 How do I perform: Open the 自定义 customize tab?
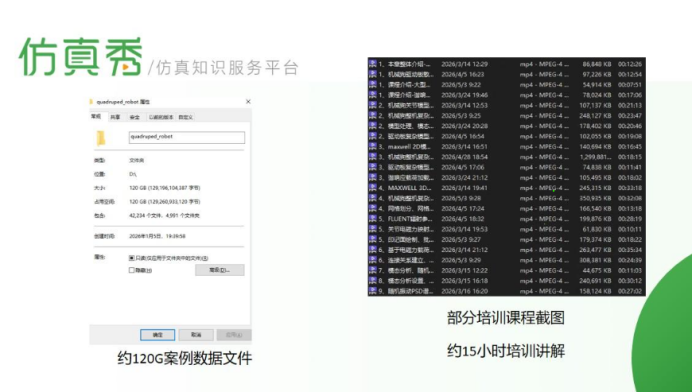click(x=185, y=117)
